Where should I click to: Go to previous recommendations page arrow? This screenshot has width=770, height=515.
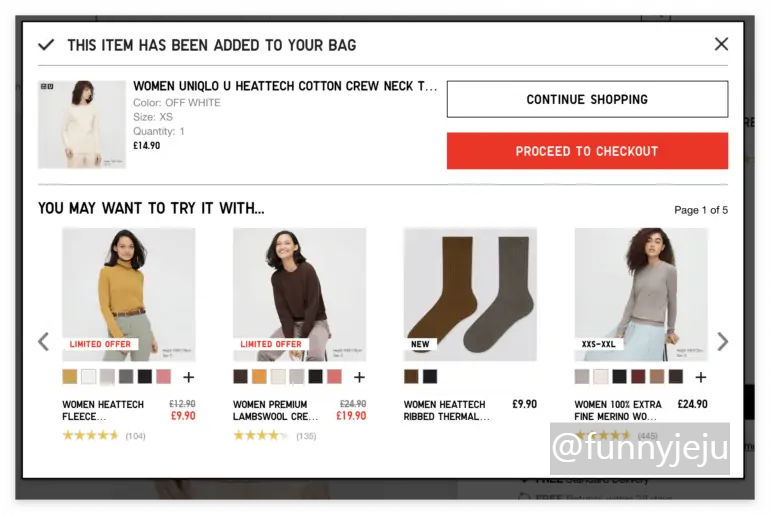pos(44,342)
